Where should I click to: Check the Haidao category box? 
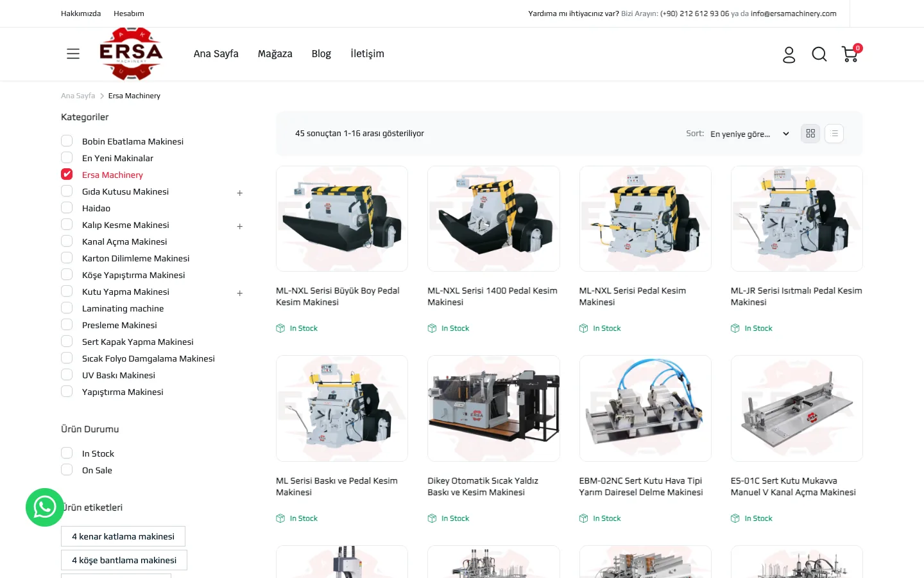67,208
